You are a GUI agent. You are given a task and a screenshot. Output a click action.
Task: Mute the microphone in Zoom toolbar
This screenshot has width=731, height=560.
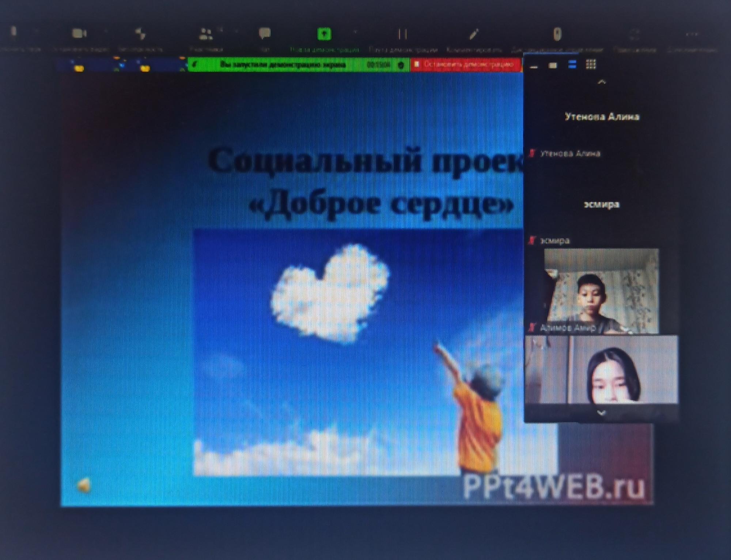[x=14, y=32]
